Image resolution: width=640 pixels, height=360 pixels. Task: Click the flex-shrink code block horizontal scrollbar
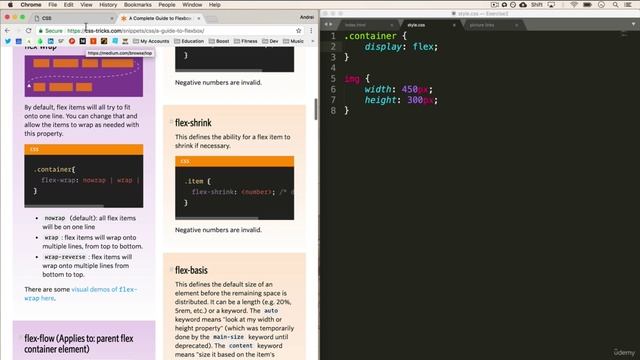[x=217, y=218]
